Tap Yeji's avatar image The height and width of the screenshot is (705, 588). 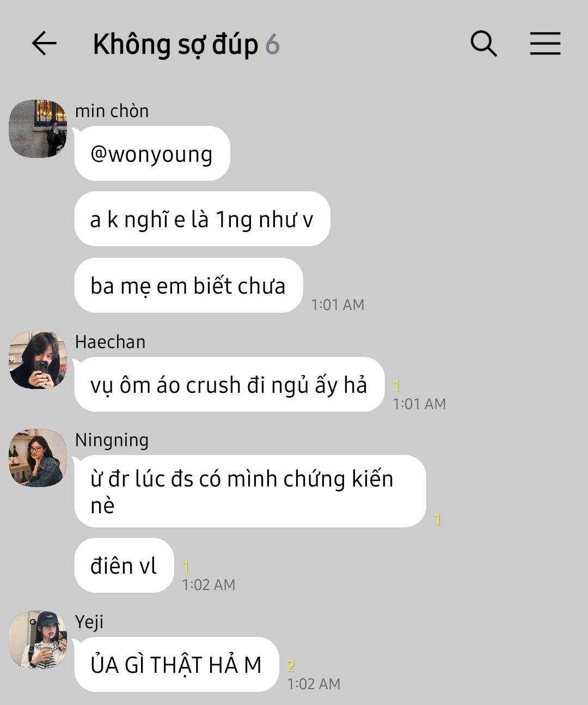pos(38,640)
